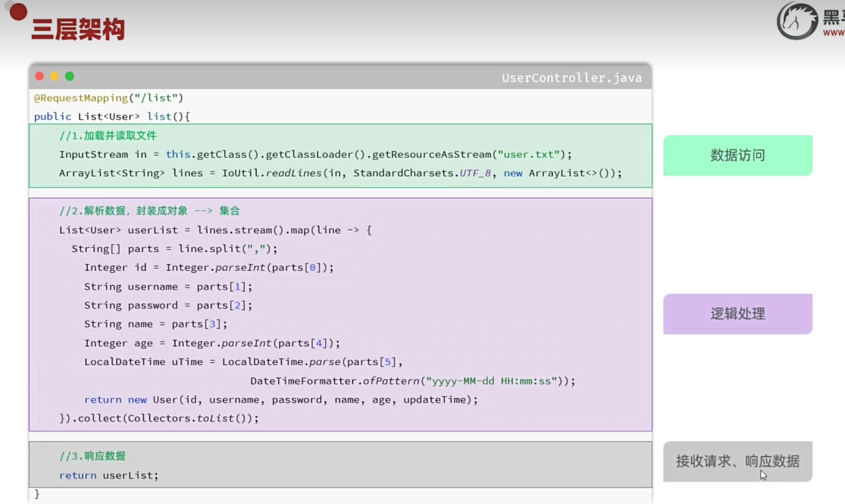Click the red traffic-light dot in code window
The image size is (845, 504).
[x=40, y=76]
